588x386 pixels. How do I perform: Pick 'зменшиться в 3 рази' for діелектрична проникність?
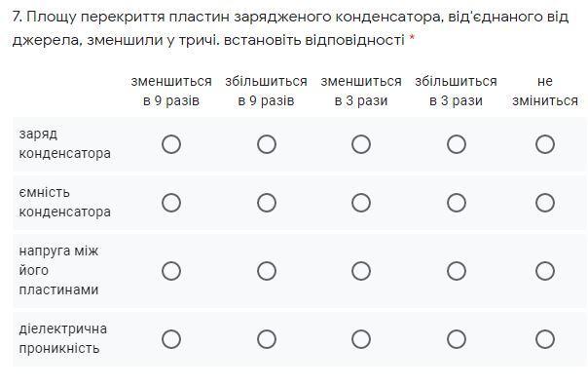tap(361, 339)
